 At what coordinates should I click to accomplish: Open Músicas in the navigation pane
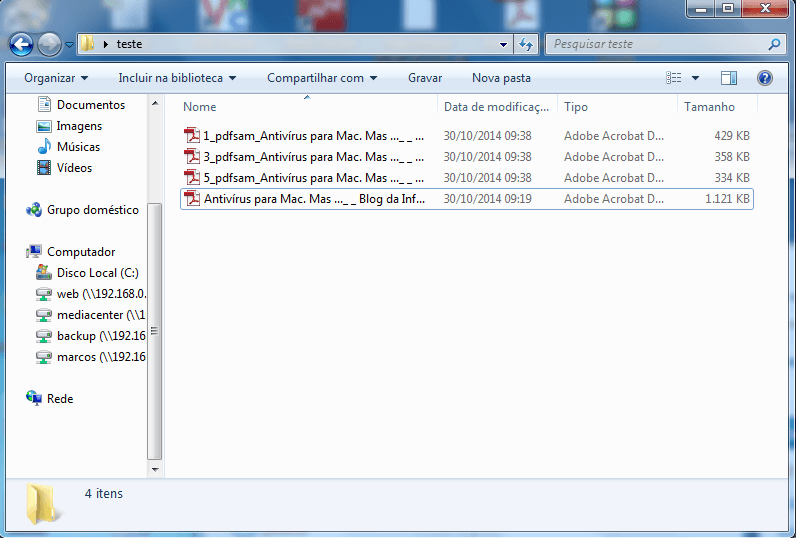78,147
